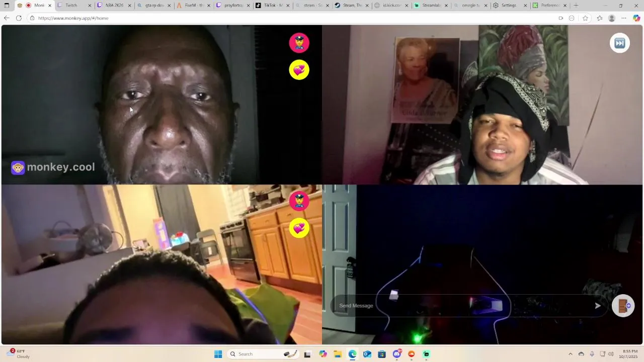Image resolution: width=644 pixels, height=362 pixels.
Task: Switch to the TikTok tab
Action: (x=273, y=6)
